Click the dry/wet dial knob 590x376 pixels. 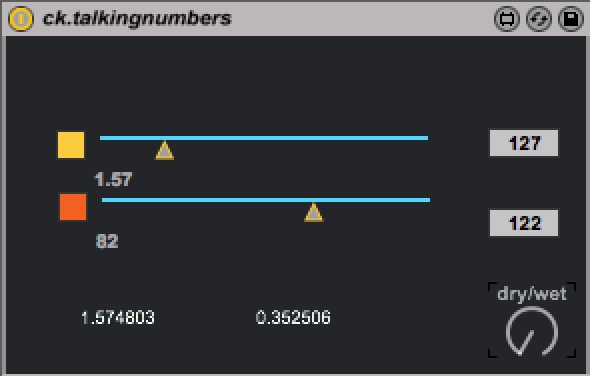(532, 332)
